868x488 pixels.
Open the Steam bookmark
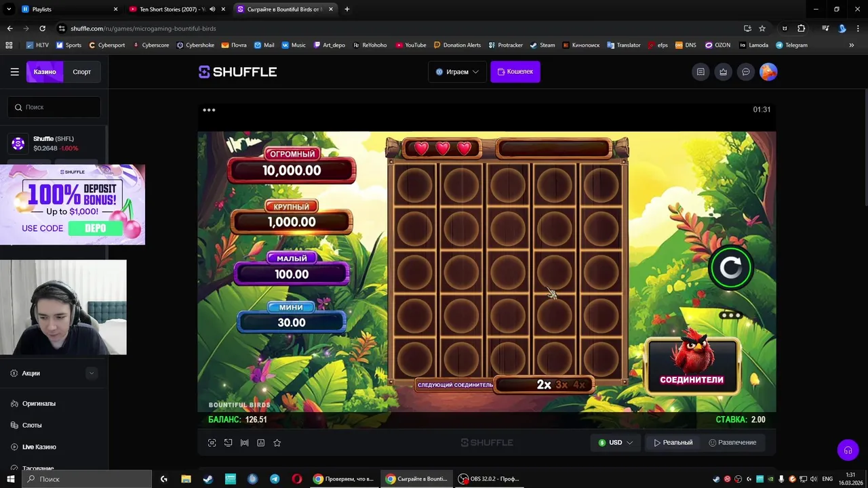pos(542,45)
